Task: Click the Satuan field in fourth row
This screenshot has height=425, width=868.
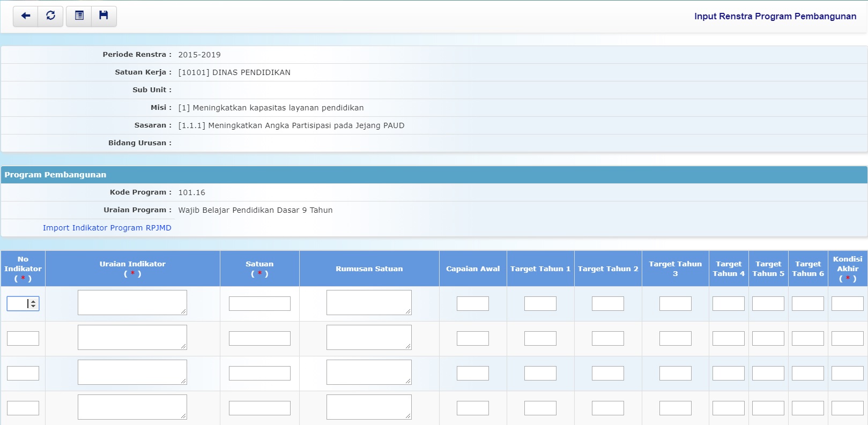Action: click(259, 408)
